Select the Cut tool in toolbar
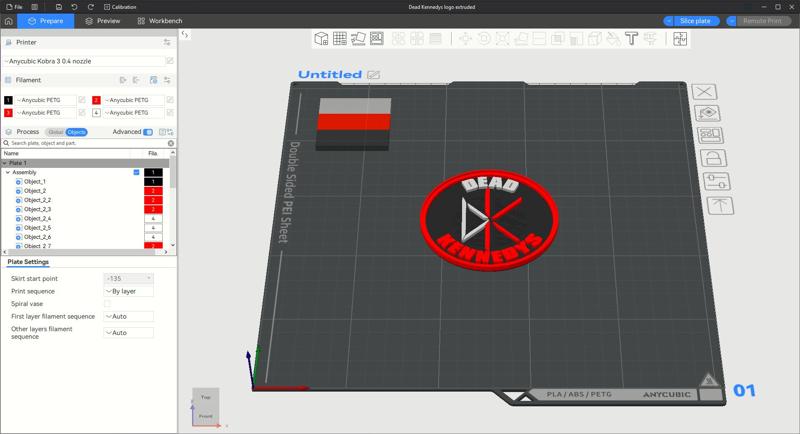Screen dimensions: 800x434 point(539,39)
